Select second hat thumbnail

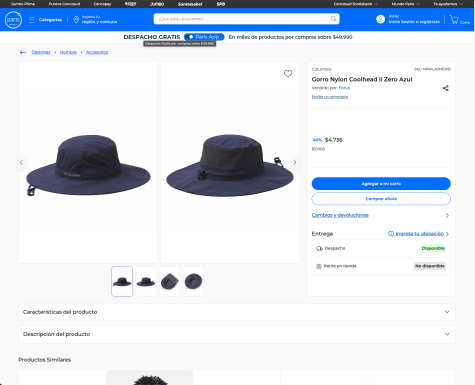click(x=146, y=281)
